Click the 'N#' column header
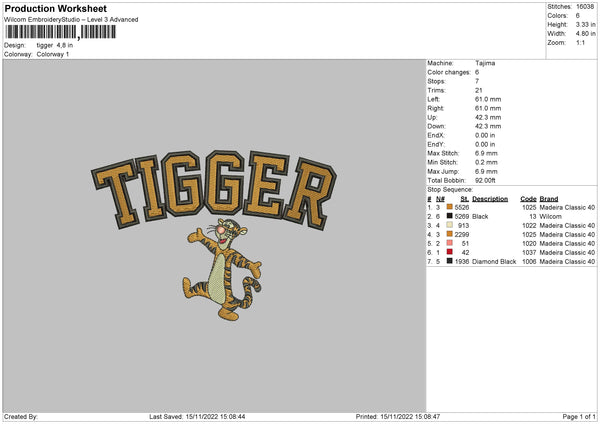The image size is (600, 424). (440, 199)
